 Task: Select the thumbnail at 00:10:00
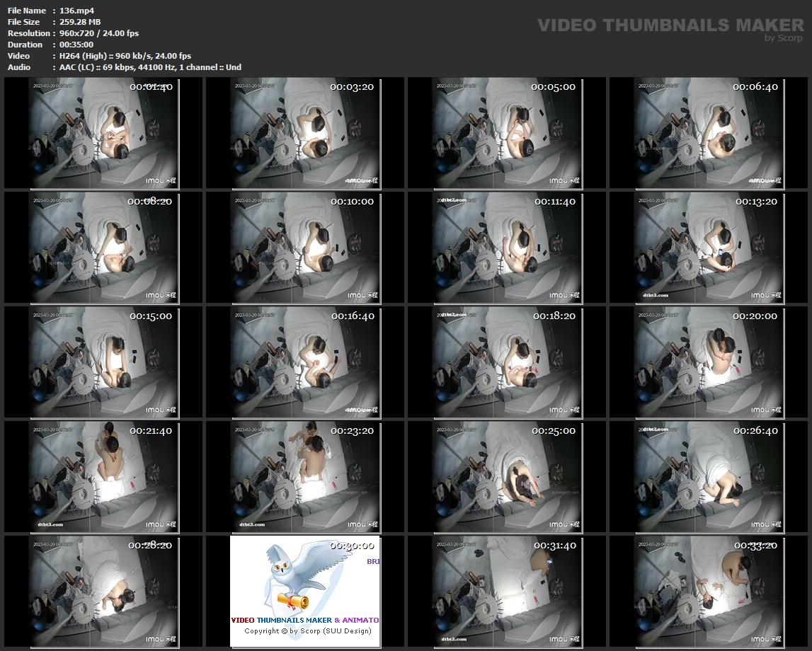305,248
